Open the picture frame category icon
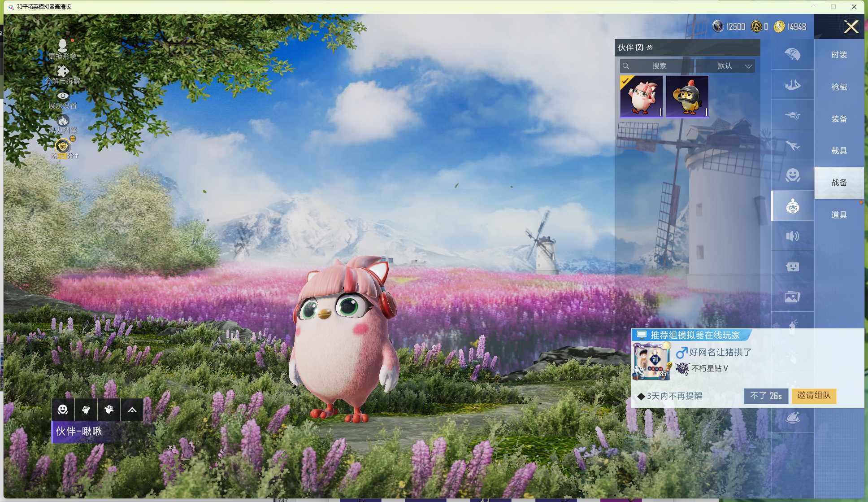This screenshot has width=868, height=502. pyautogui.click(x=792, y=297)
